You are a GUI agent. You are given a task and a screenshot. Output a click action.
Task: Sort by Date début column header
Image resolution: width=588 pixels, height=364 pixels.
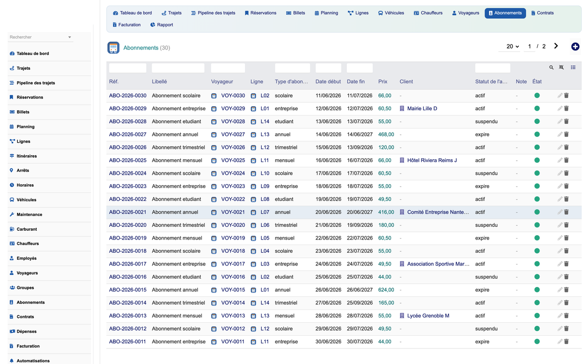coord(328,82)
